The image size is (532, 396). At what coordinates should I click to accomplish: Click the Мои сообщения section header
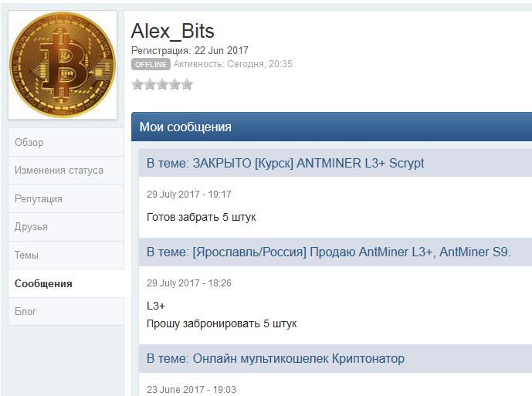pyautogui.click(x=185, y=127)
